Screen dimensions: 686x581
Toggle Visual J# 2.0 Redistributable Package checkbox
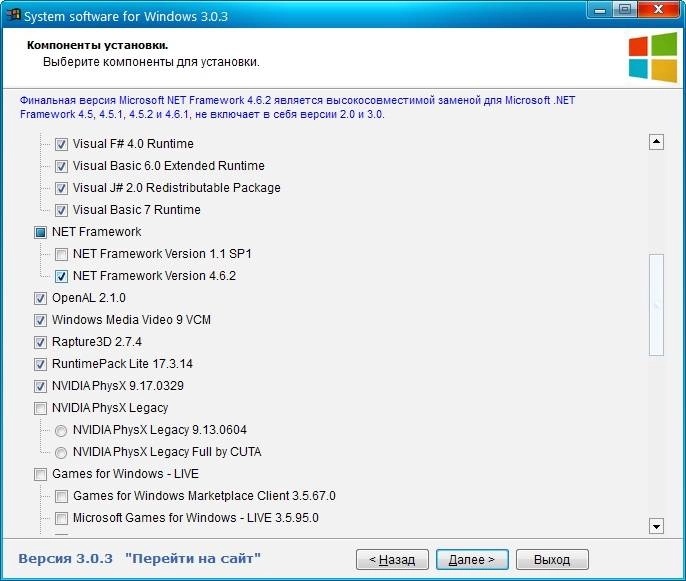[x=61, y=188]
